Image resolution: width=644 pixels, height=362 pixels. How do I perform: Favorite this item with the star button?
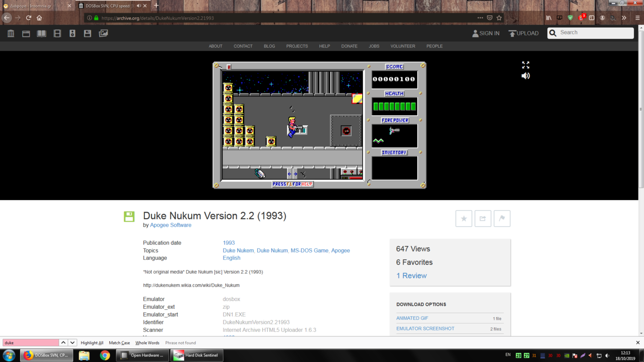[x=464, y=218]
